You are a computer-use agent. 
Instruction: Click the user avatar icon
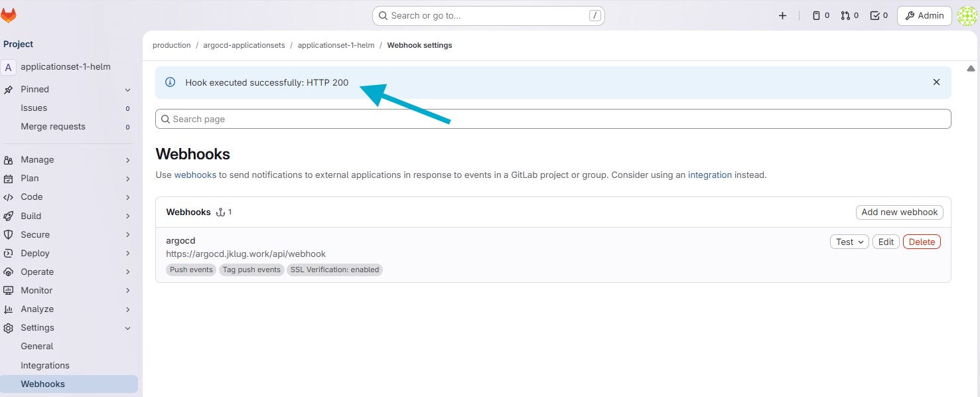point(967,16)
